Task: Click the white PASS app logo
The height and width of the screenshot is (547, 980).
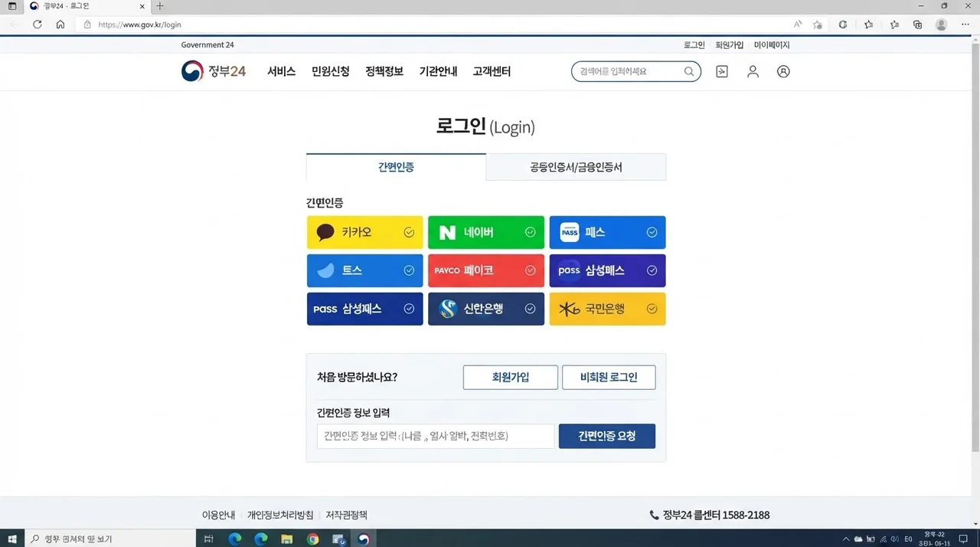Action: (x=570, y=232)
